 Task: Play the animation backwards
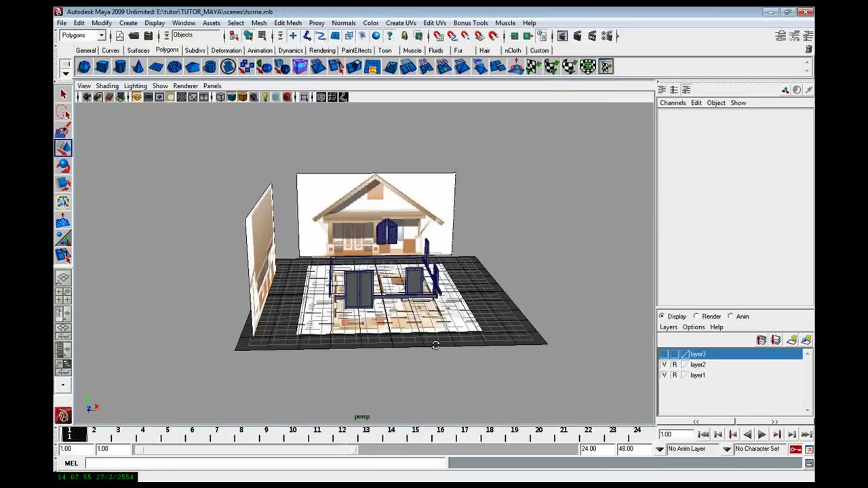point(747,435)
